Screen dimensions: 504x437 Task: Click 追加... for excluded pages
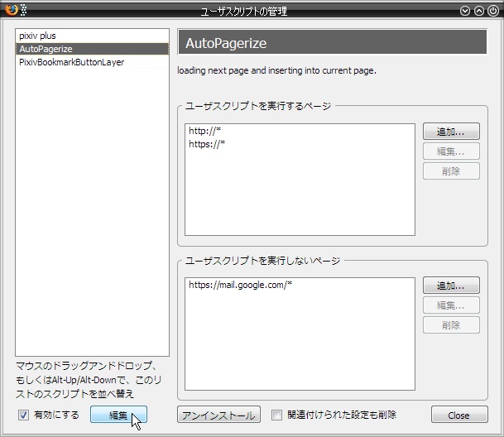(x=451, y=286)
